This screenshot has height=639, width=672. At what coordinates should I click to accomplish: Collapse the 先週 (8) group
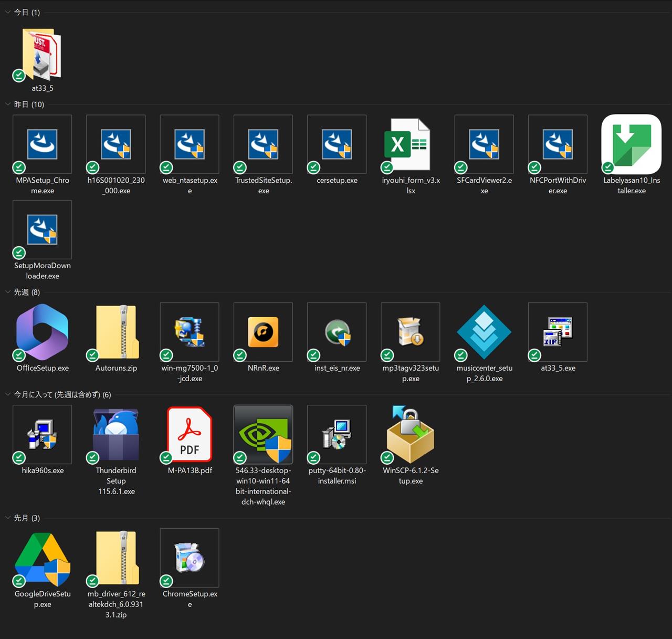pos(8,292)
